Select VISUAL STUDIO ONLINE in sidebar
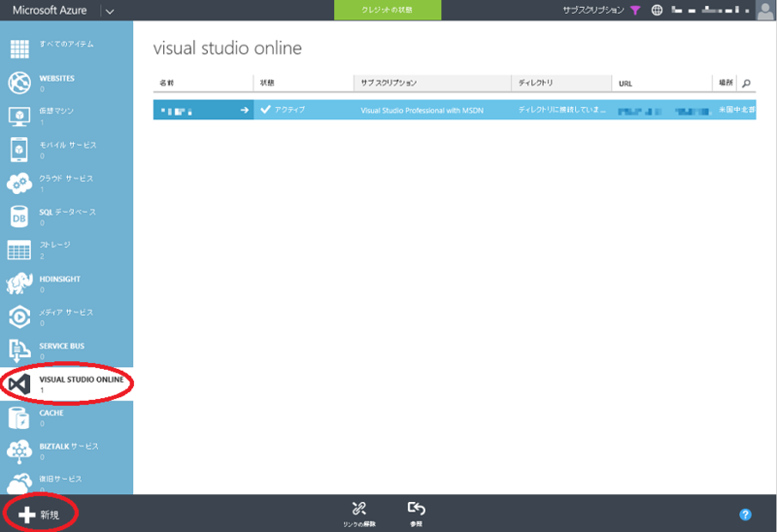The width and height of the screenshot is (777, 532). [x=82, y=380]
